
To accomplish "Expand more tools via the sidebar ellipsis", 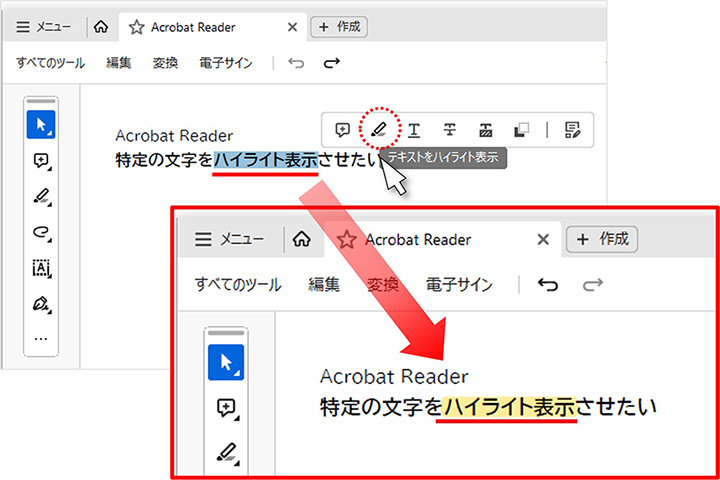I will (41, 338).
